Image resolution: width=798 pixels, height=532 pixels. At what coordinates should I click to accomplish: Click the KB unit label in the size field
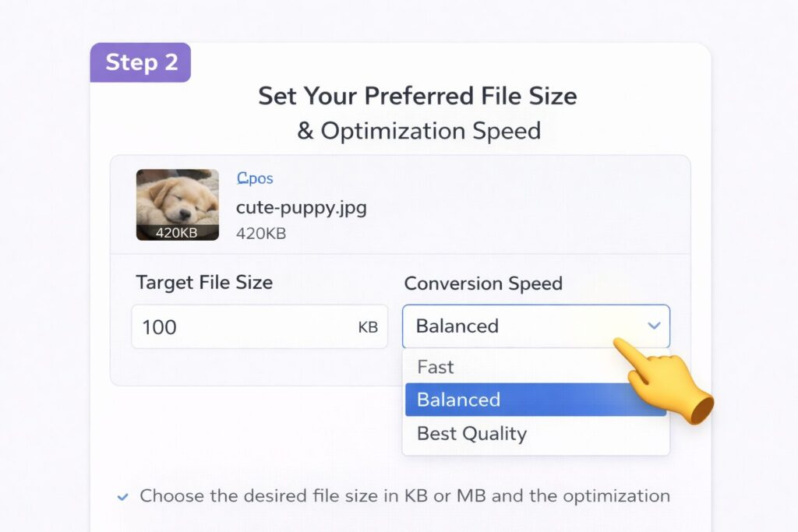point(367,327)
